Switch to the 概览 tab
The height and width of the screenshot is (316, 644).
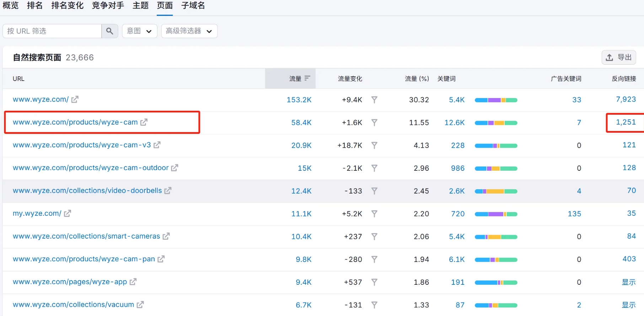click(x=11, y=6)
